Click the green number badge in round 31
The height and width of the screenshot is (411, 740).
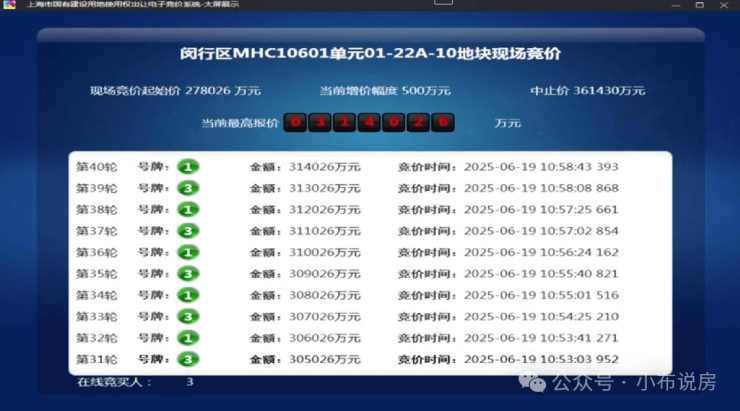pos(188,359)
